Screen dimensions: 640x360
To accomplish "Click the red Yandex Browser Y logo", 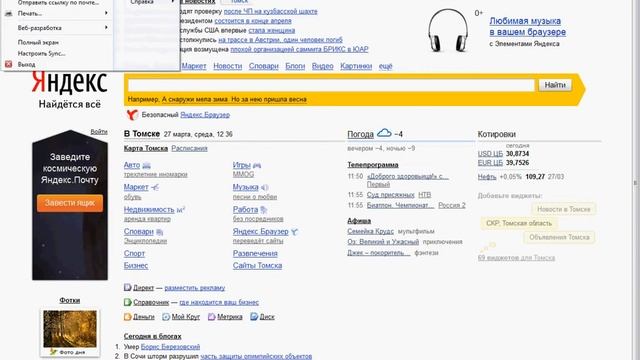I will tap(132, 115).
